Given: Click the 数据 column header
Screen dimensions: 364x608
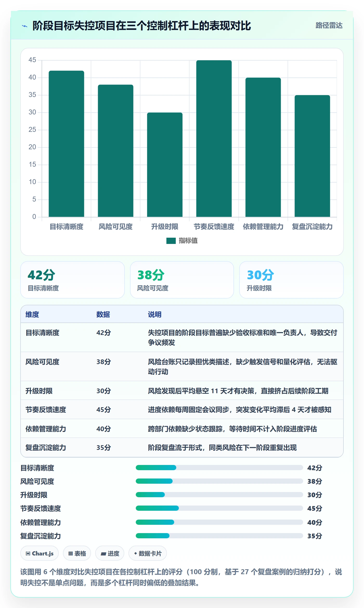Looking at the screenshot, I should (x=103, y=314).
